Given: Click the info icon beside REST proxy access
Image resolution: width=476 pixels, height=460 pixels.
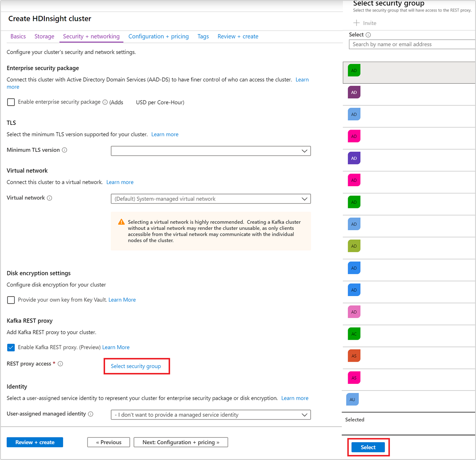Looking at the screenshot, I should [x=60, y=363].
